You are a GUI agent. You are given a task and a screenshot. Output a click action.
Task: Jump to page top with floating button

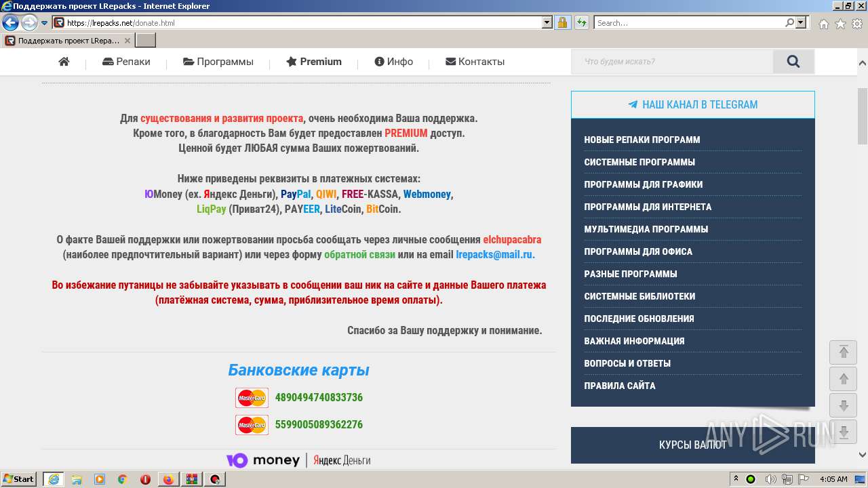[844, 352]
